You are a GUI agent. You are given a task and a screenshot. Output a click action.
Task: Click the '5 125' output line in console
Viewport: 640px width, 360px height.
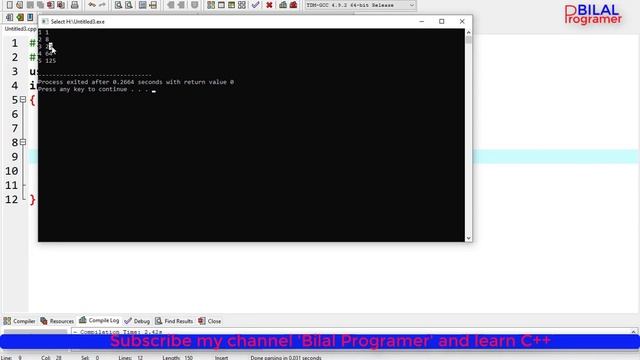pos(47,61)
